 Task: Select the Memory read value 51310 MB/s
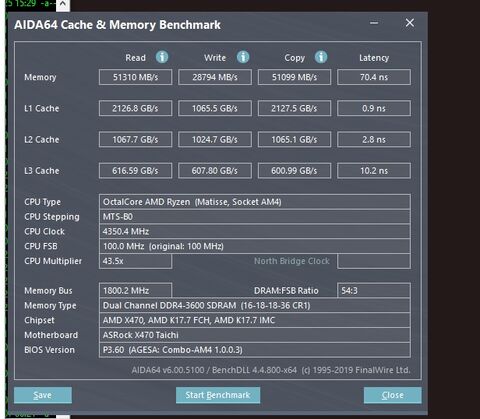pyautogui.click(x=135, y=77)
